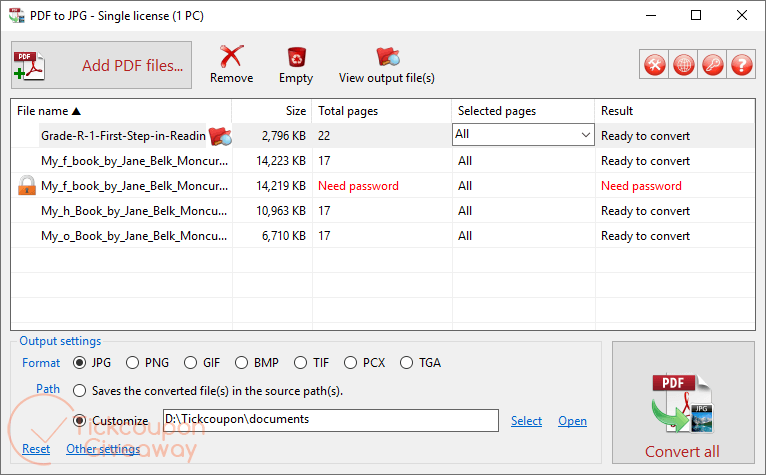Click the Add PDF files button
Screen dimensions: 766x475
pos(101,65)
